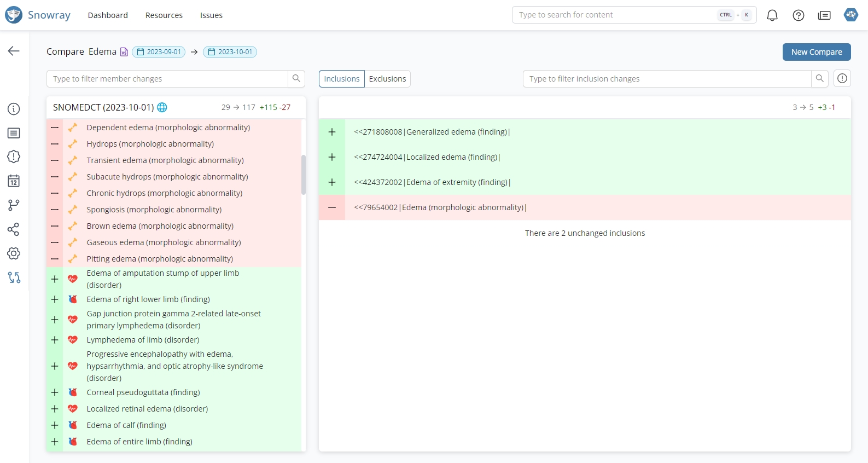This screenshot has width=868, height=463.
Task: Click the globe icon next to SNOMEDCT
Action: 162,107
